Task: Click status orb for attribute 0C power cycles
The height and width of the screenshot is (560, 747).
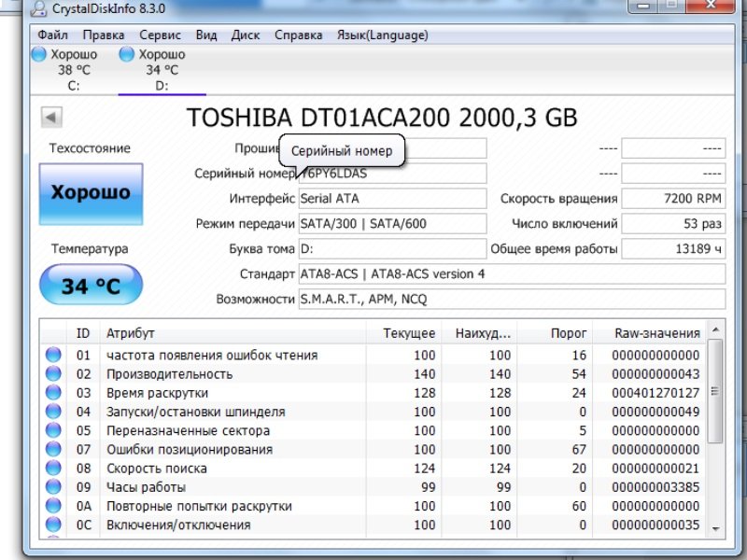Action: coord(53,525)
